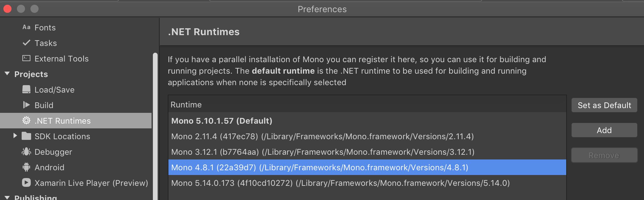644x200 pixels.
Task: Click the Load/Save disk icon
Action: [x=26, y=90]
